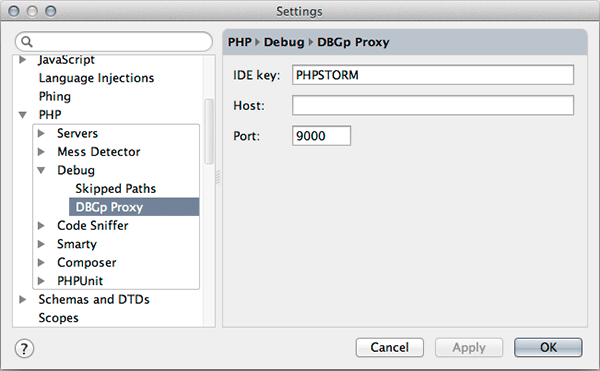Image resolution: width=600 pixels, height=371 pixels.
Task: Select PHPUnit settings
Action: [x=80, y=281]
